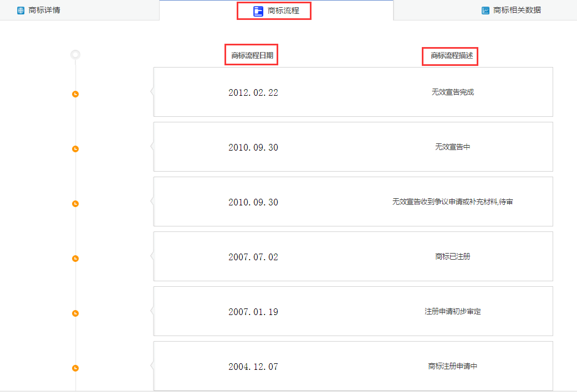Click the 商标流程描述 column header
The image size is (577, 392).
point(450,55)
